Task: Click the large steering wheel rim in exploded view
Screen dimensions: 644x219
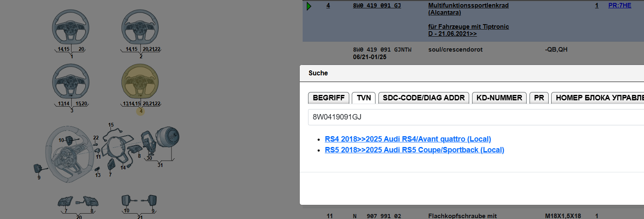Action: pos(67,156)
